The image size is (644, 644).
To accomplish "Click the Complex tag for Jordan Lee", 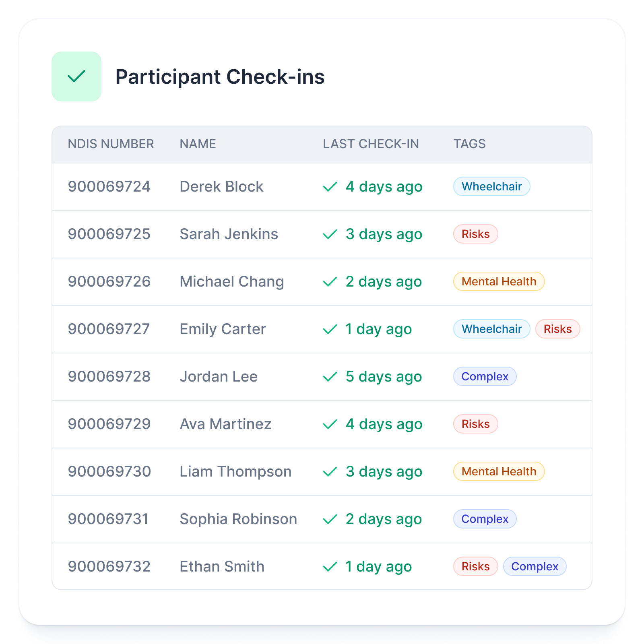I will click(485, 376).
